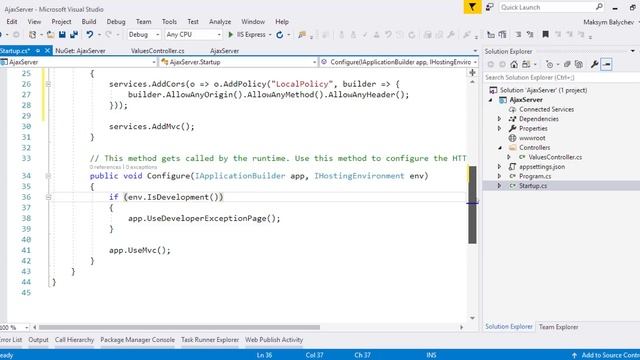The image size is (640, 360).
Task: Select the wwwroot folder
Action: [532, 138]
